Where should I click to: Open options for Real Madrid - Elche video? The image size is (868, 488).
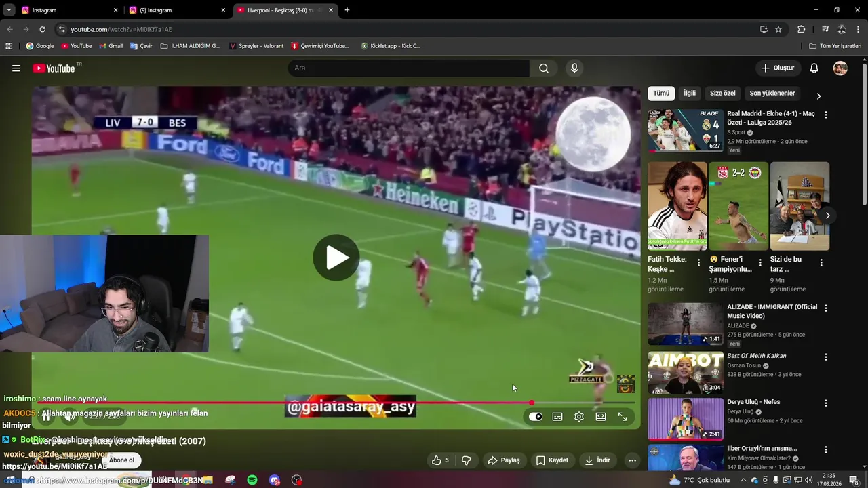tap(826, 115)
